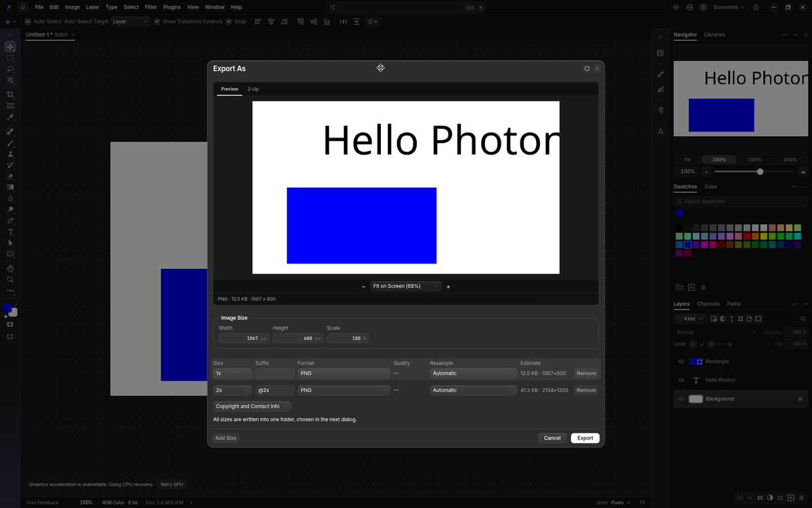Remove the 2x export size row
This screenshot has height=508, width=812.
pos(586,390)
